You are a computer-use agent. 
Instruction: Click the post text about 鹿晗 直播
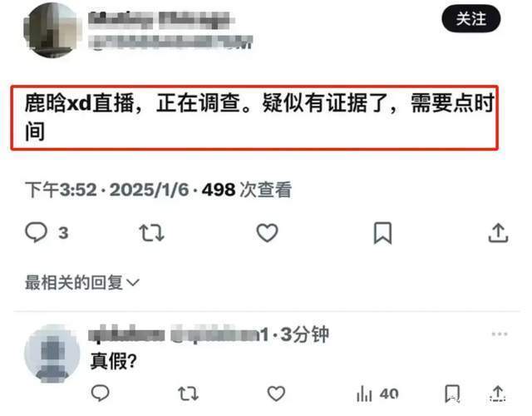tap(259, 117)
